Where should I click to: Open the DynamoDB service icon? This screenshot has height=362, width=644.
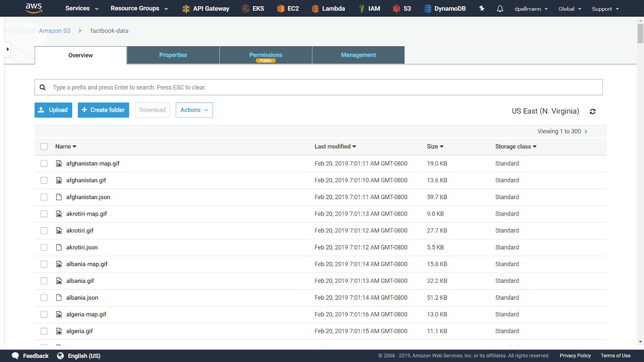(444, 8)
